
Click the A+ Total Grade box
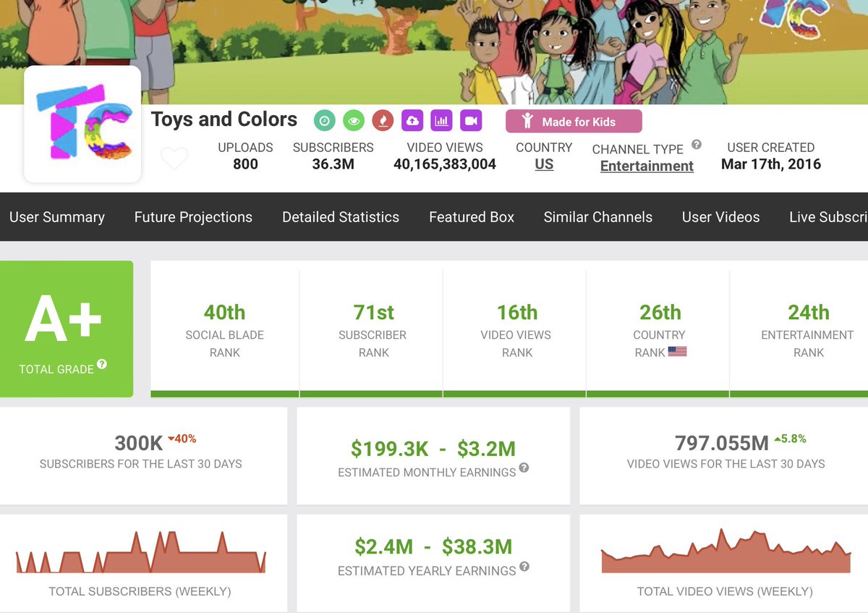click(x=67, y=329)
